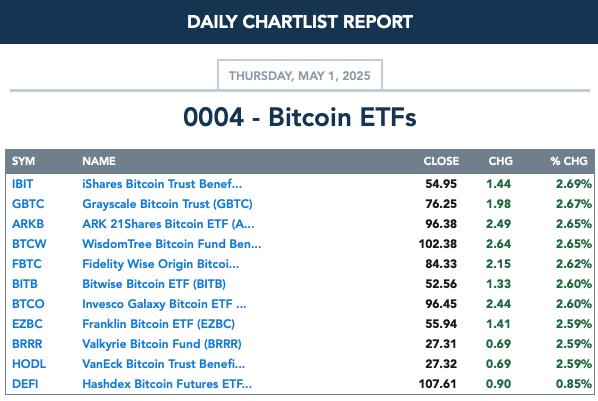The width and height of the screenshot is (598, 401).
Task: Click the CLOSE column header
Action: (441, 161)
